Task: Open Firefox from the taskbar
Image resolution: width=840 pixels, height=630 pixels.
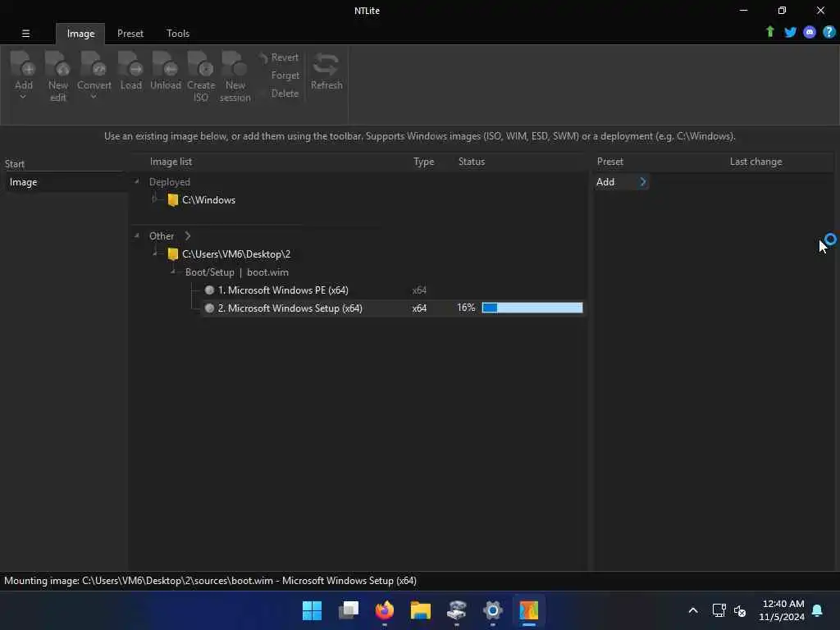Action: click(384, 610)
